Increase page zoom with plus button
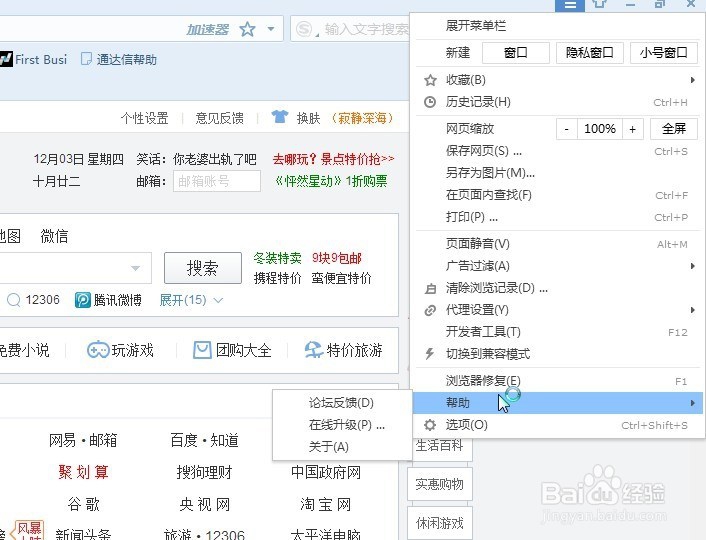Viewport: 706px width, 540px height. point(633,129)
